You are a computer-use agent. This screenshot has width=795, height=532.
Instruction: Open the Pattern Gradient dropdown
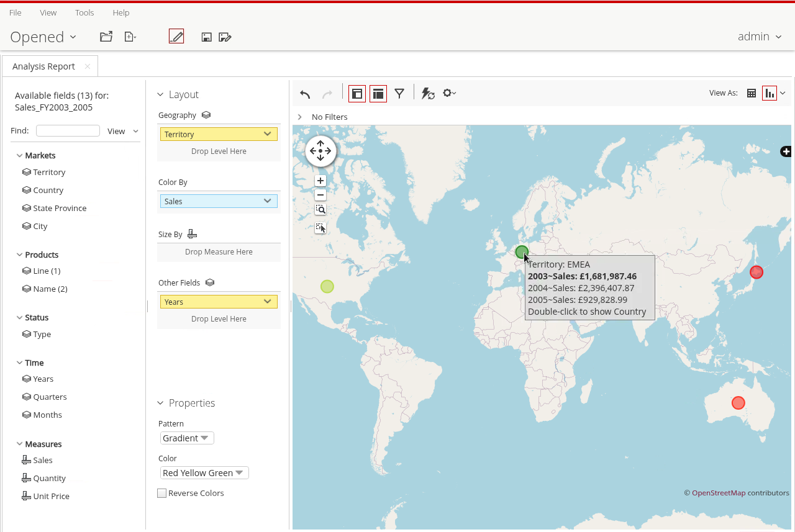187,438
